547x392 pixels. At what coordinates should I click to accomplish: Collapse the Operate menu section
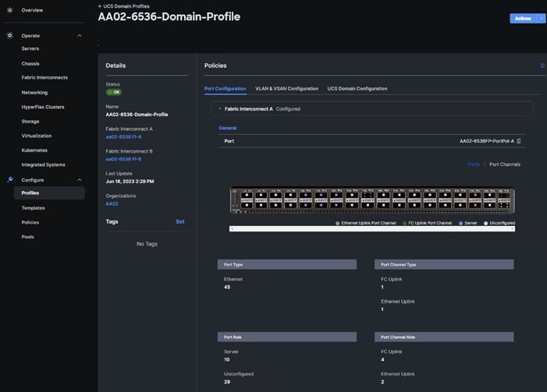80,36
